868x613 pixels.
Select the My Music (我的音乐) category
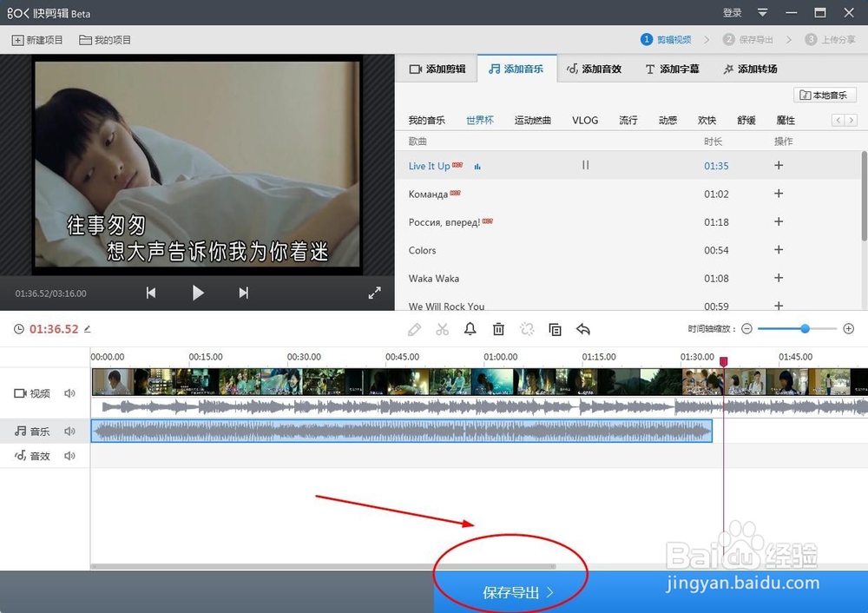coord(426,120)
